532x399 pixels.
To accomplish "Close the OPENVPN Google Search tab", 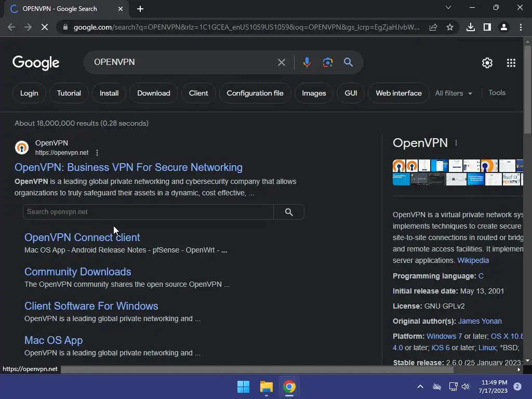I will pos(121,9).
